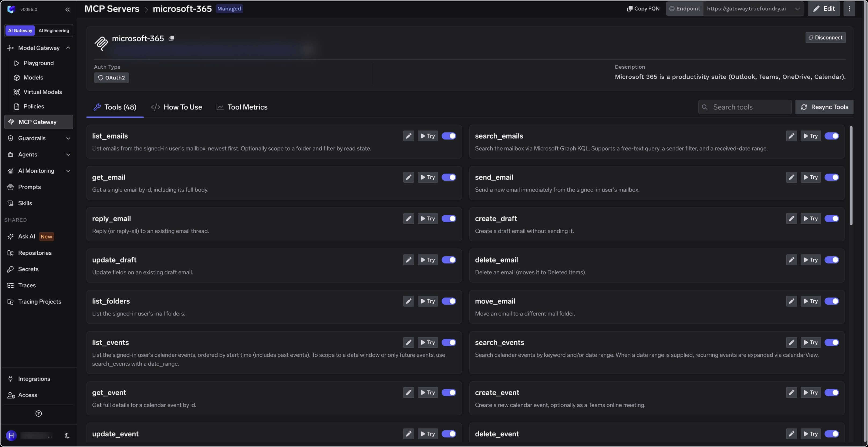Click the user avatar H icon
Screen dimensions: 868x447
tap(11, 436)
